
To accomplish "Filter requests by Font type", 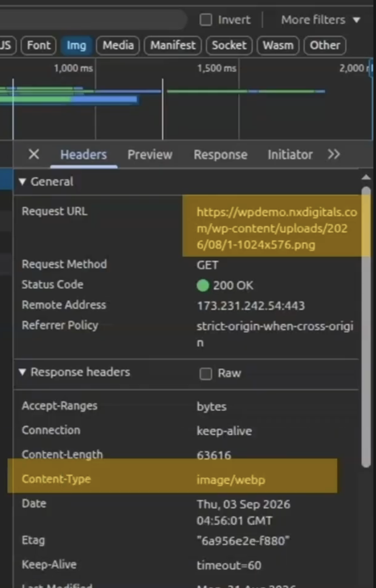I will point(39,45).
